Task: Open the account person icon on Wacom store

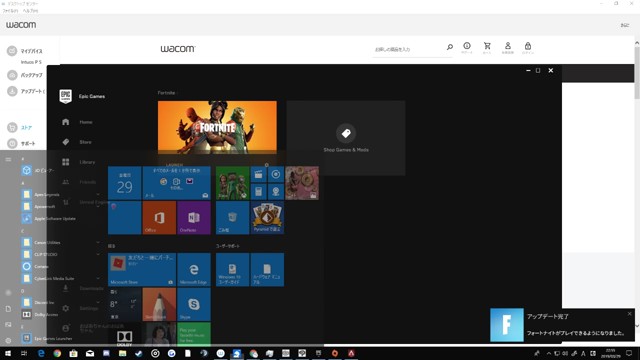Action: pyautogui.click(x=507, y=47)
